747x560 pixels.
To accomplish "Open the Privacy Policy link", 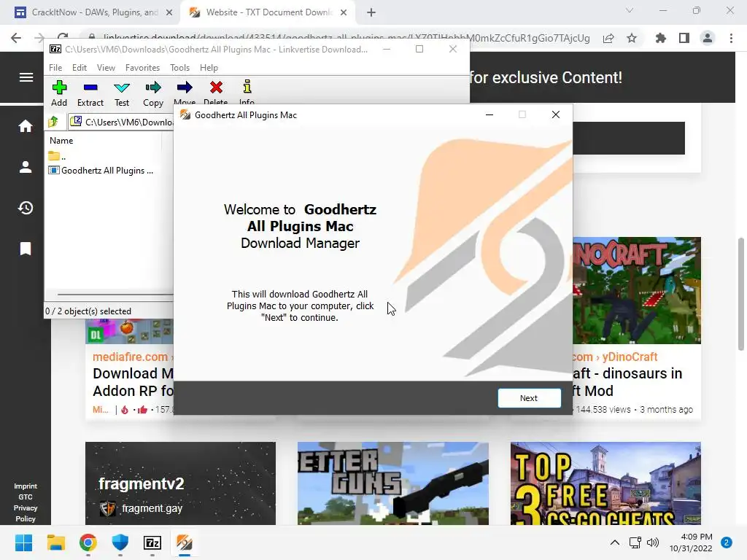I will [26, 513].
